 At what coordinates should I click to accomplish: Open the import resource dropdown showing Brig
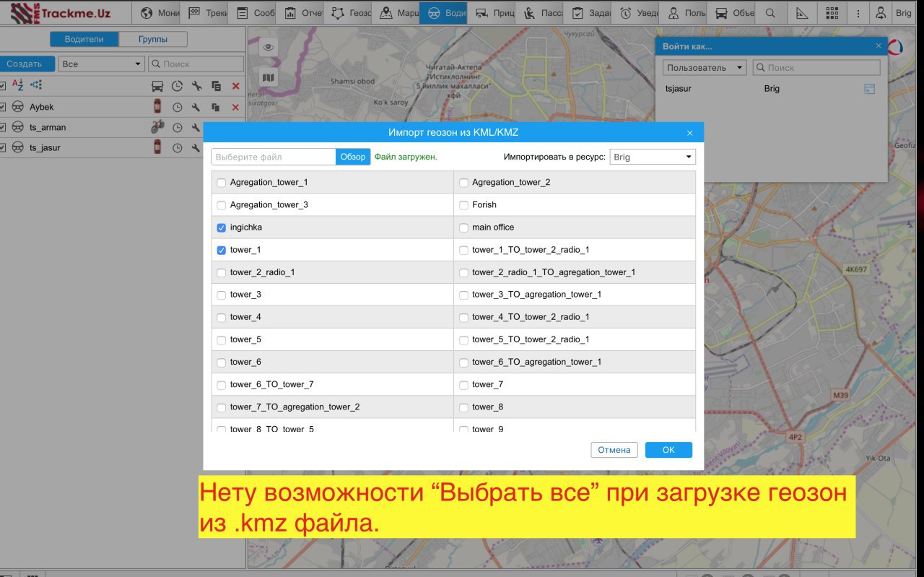[x=653, y=157]
